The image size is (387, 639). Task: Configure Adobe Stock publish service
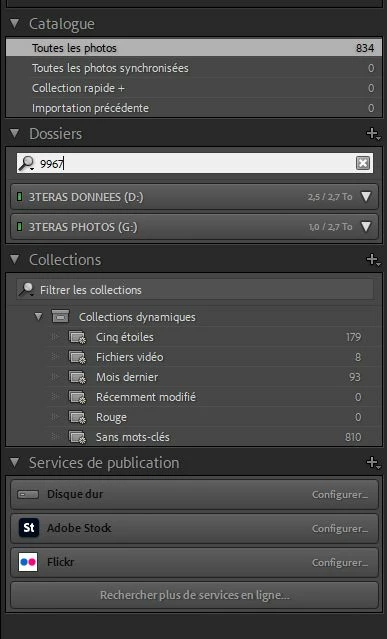pos(340,528)
